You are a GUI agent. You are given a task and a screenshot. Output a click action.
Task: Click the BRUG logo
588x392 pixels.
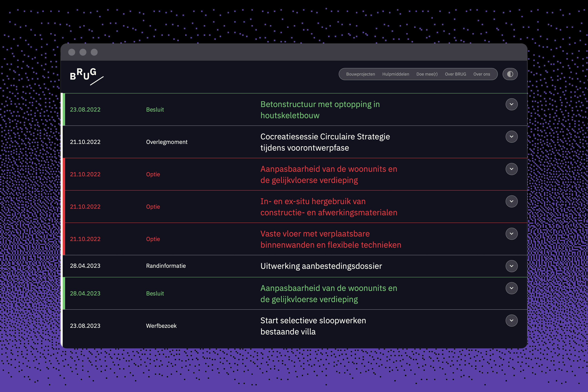(86, 76)
